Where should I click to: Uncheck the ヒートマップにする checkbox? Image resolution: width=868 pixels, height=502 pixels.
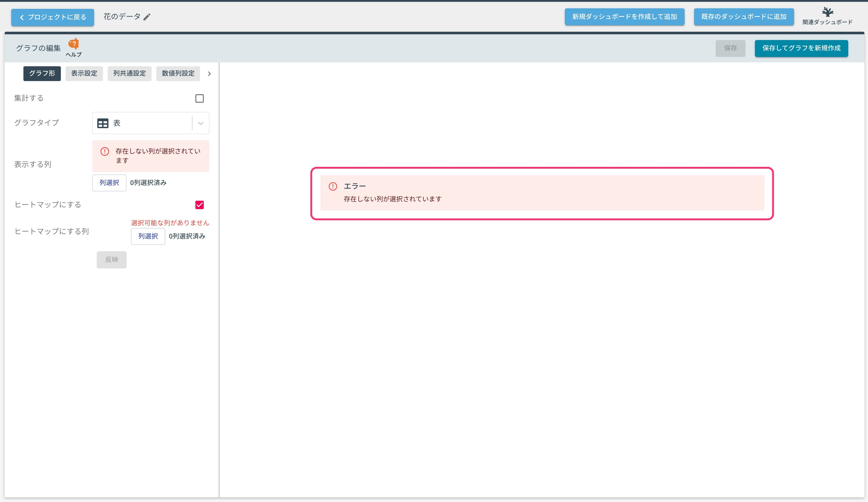pos(199,205)
